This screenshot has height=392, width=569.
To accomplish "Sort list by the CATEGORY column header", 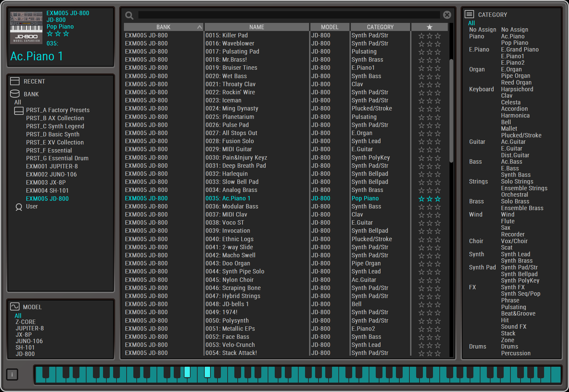I will (380, 27).
